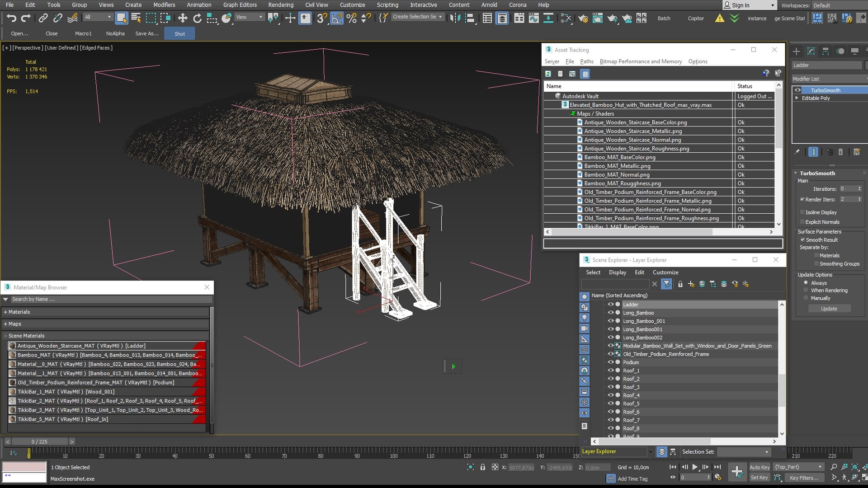Hide the Ladder layer eye icon
This screenshot has width=868, height=488.
(x=610, y=304)
